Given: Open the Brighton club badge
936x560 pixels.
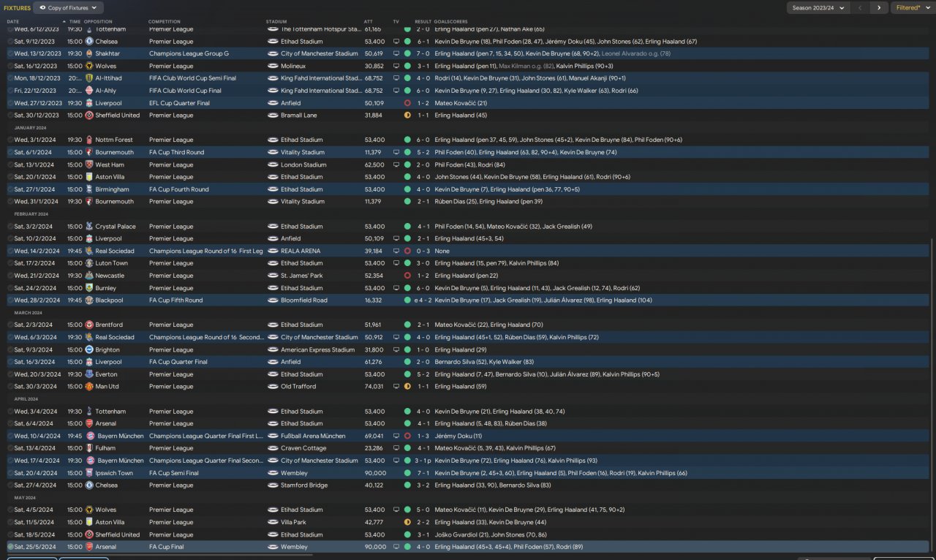Looking at the screenshot, I should (89, 349).
